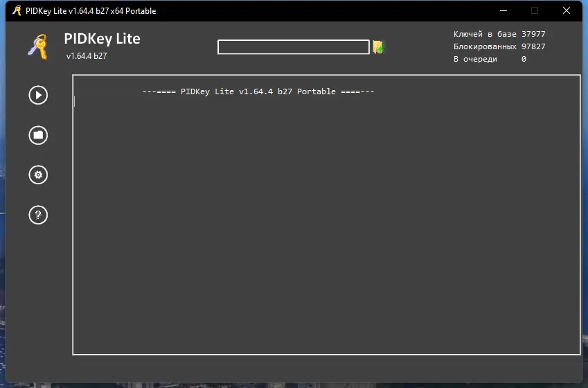Click inside the log output text area
Viewport: 588px width, 388px height.
click(x=326, y=215)
